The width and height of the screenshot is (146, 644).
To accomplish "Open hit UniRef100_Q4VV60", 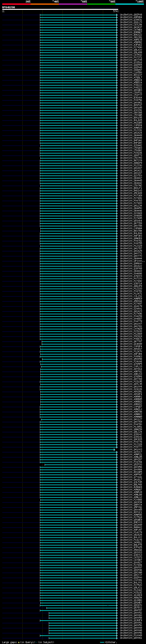I will click(x=131, y=615).
